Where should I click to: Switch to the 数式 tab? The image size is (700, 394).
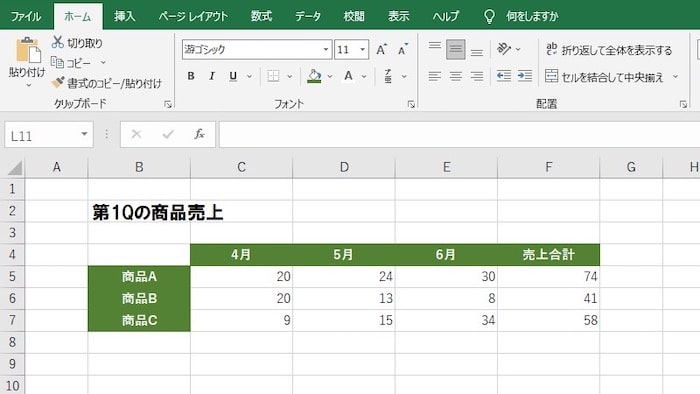point(261,17)
